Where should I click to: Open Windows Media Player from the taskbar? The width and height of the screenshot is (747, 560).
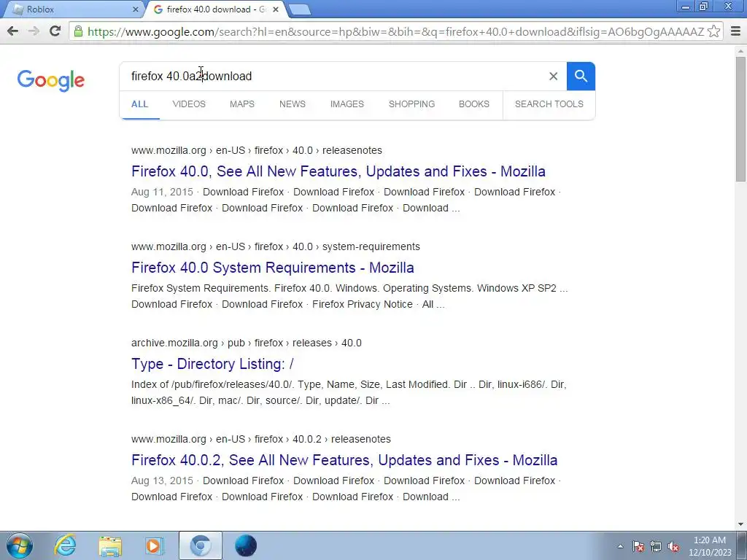click(155, 545)
